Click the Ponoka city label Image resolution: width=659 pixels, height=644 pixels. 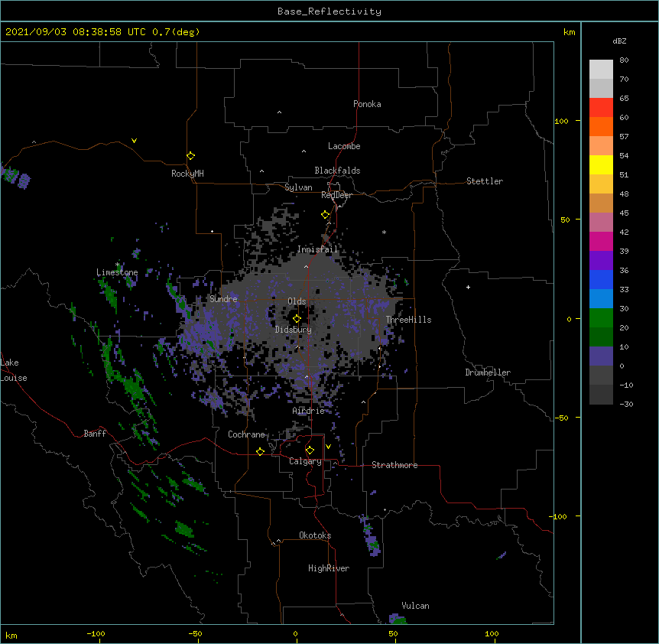click(367, 104)
